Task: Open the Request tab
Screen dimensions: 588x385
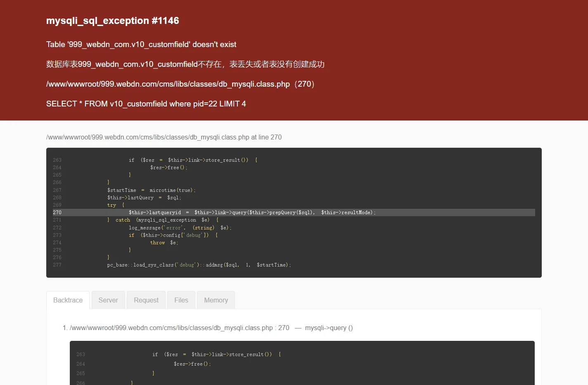Action: coord(146,300)
